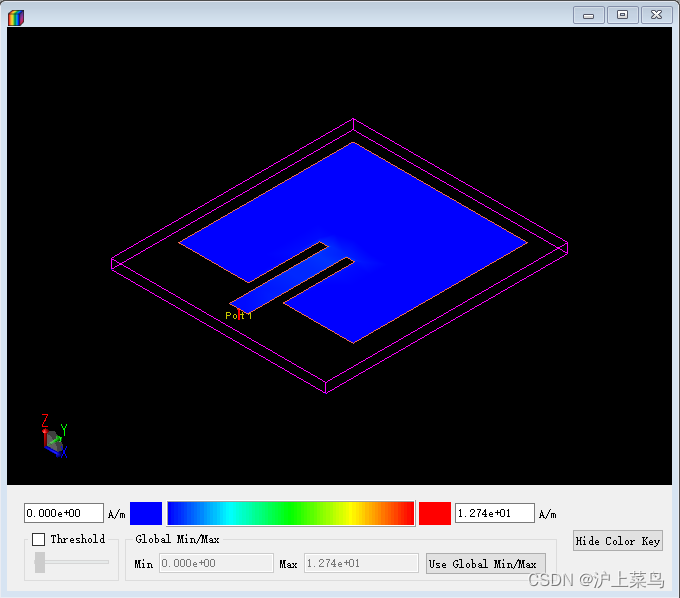Click the XYZ axis orientation gizmo

tap(55, 436)
